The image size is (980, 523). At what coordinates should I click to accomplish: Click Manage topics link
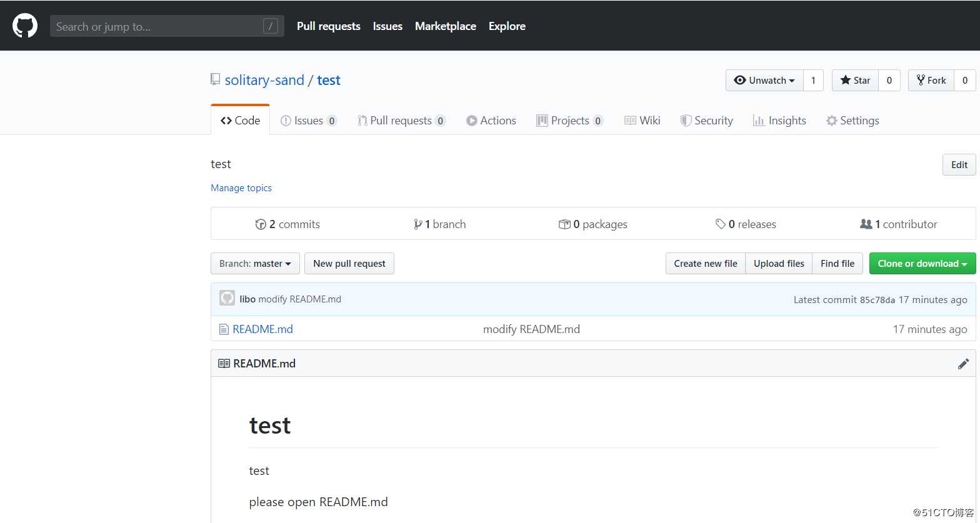[x=241, y=187]
